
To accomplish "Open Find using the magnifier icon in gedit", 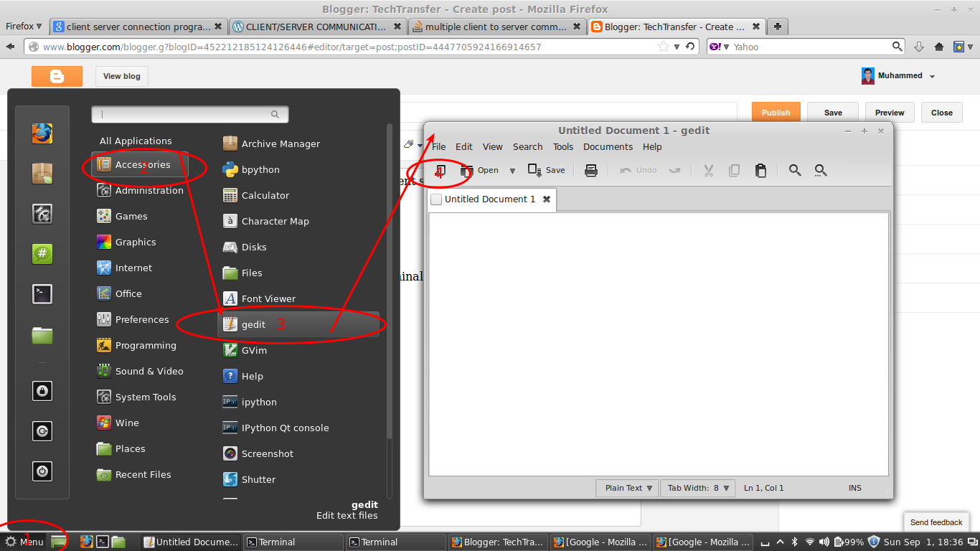I will pyautogui.click(x=795, y=170).
